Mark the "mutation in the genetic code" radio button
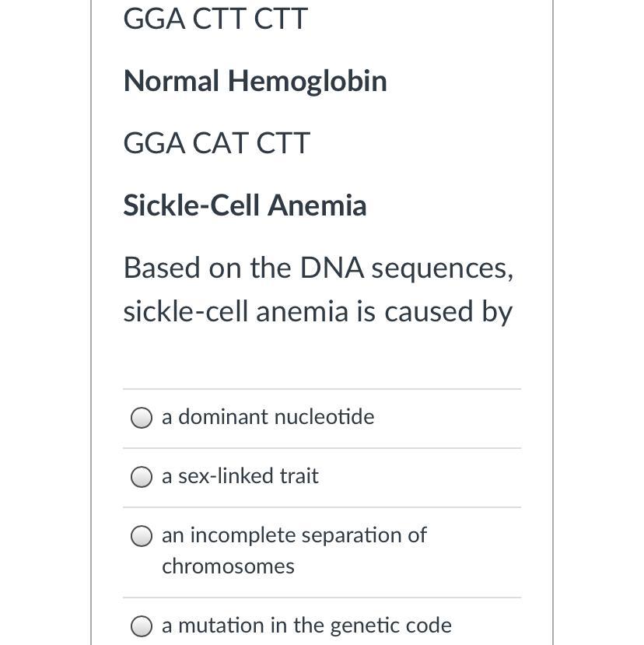Screen dimensions: 644x645 (x=141, y=626)
